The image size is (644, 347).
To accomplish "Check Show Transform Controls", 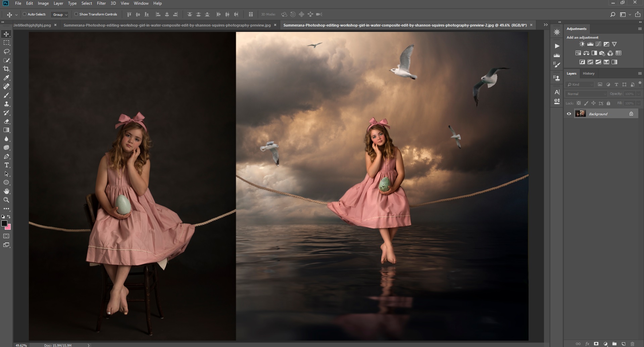I will 76,14.
